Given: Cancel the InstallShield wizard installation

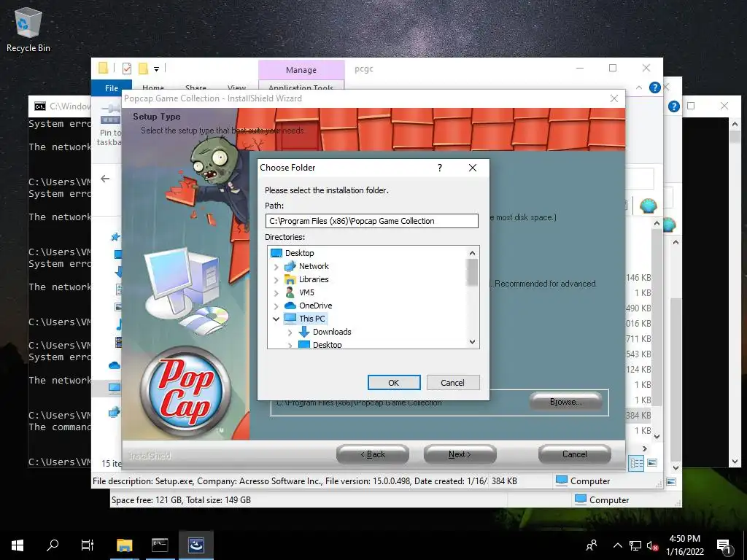Looking at the screenshot, I should (x=575, y=454).
